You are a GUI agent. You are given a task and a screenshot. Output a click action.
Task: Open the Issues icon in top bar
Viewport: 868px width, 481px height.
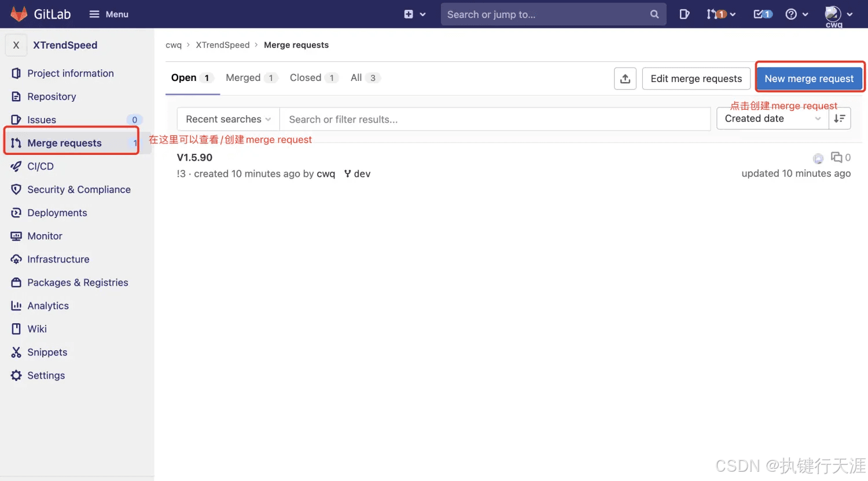coord(684,14)
